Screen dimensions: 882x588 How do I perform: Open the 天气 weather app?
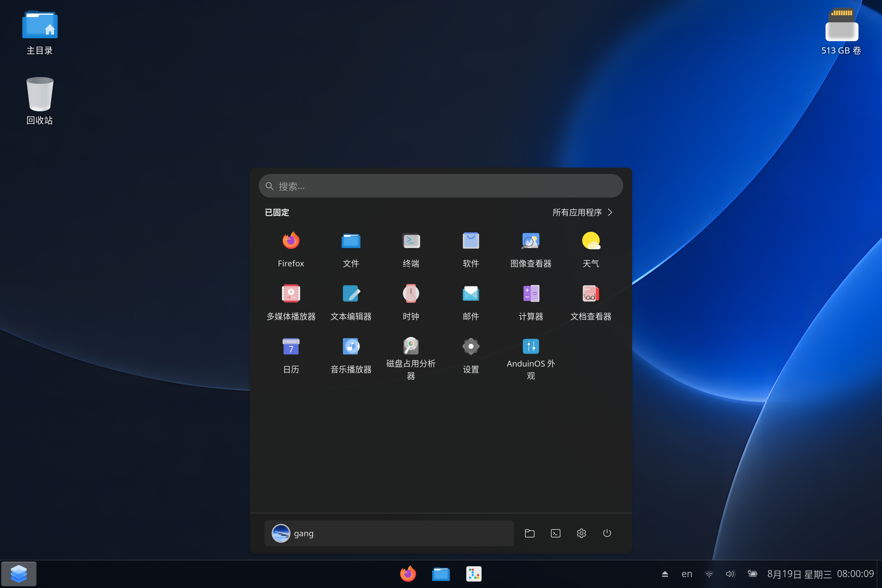click(x=591, y=249)
